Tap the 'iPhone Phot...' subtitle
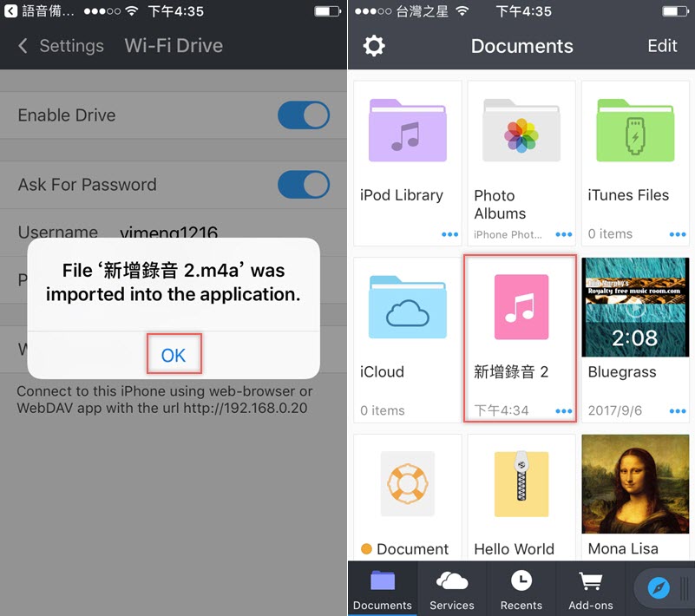This screenshot has height=616, width=695. click(508, 234)
